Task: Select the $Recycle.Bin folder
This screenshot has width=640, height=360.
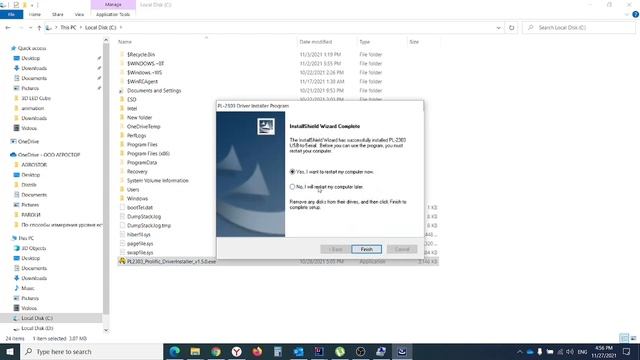Action: 141,54
